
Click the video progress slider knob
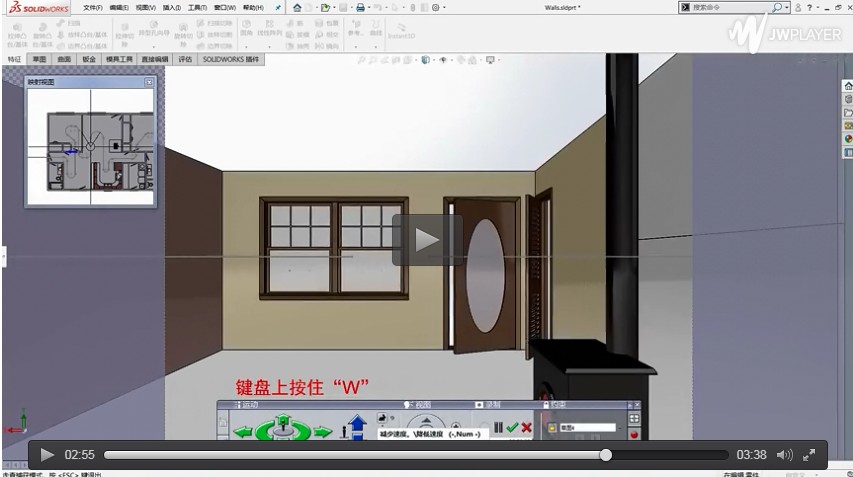pyautogui.click(x=606, y=455)
